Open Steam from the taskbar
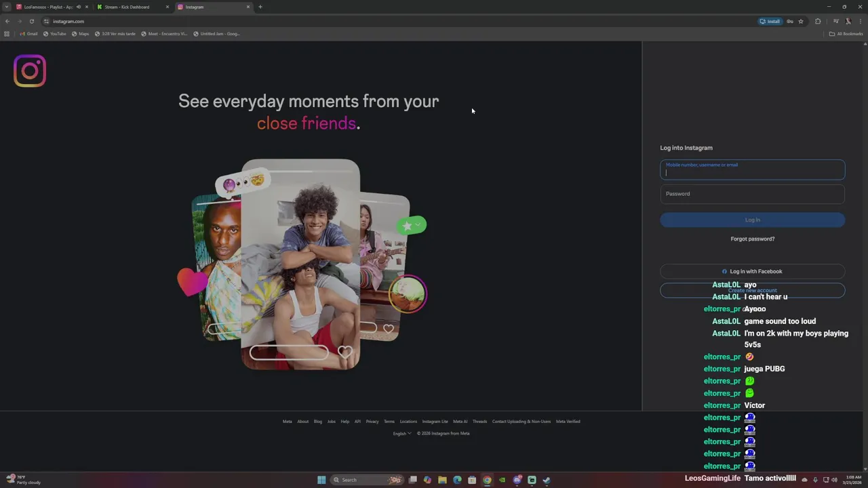 [x=547, y=480]
